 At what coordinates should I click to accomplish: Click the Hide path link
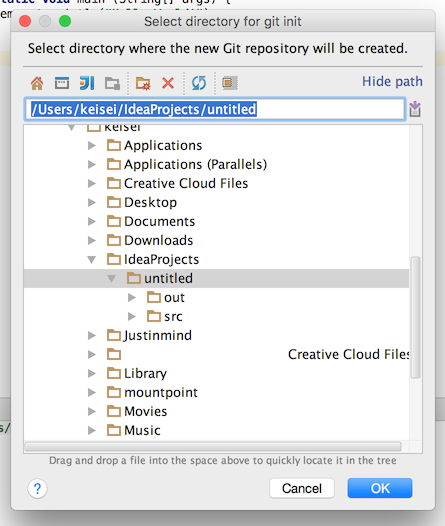(392, 82)
